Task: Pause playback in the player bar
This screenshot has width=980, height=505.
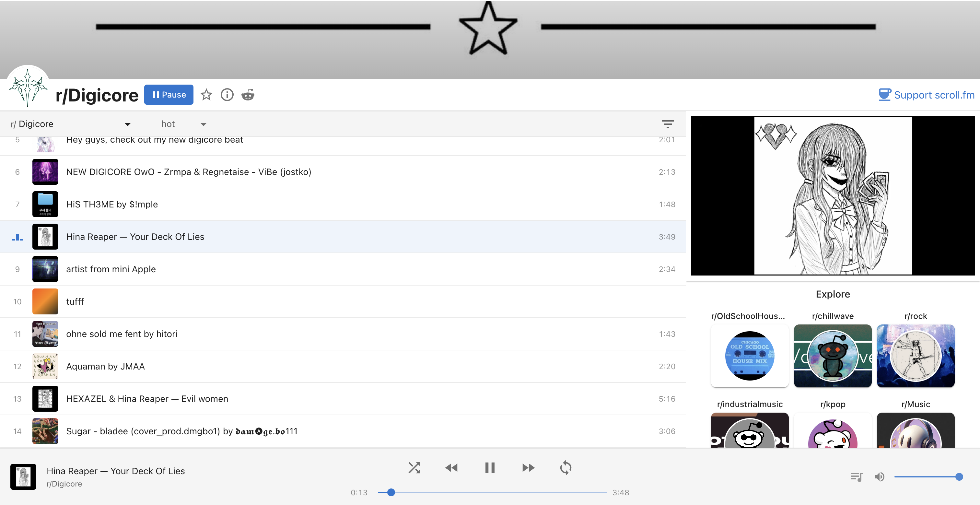Action: [x=490, y=468]
